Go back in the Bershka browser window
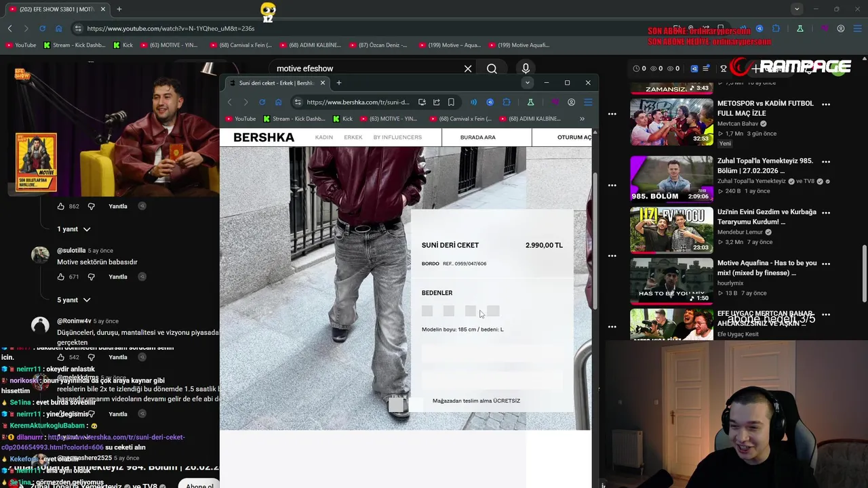The width and height of the screenshot is (868, 488). click(229, 102)
